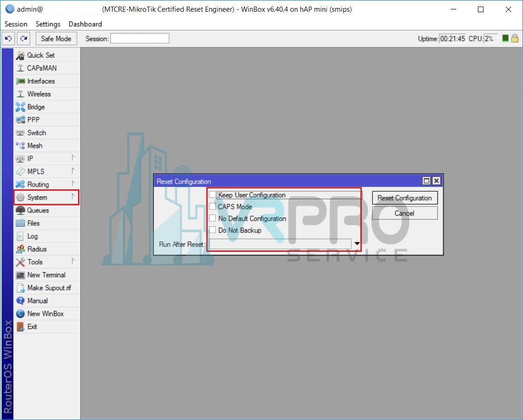Expand the MPLS submenu arrow
The image size is (523, 420).
click(x=73, y=171)
